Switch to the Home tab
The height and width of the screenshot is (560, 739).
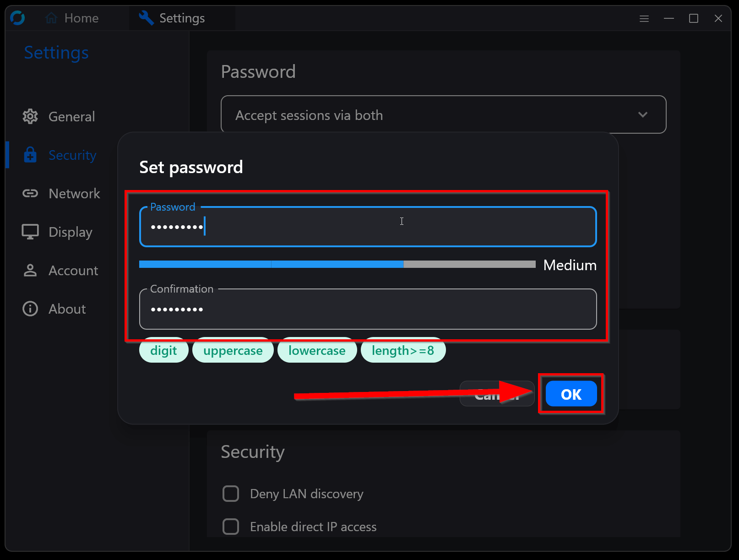[x=72, y=18]
